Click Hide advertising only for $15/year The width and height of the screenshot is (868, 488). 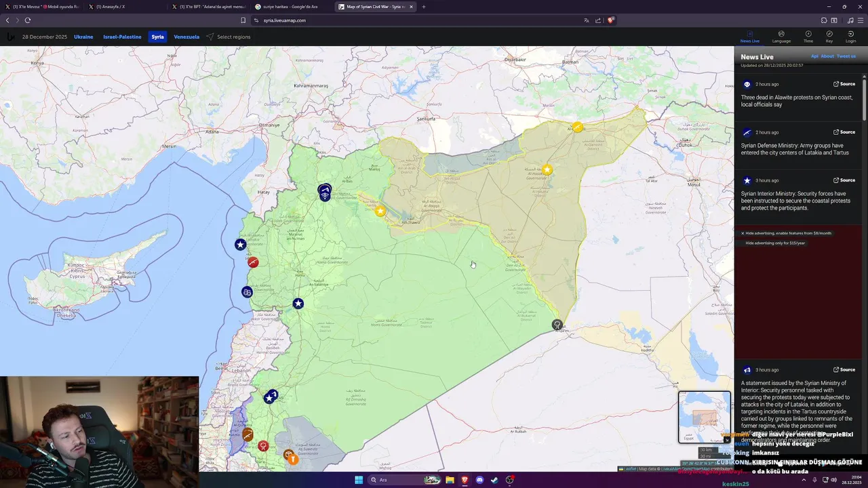click(775, 243)
